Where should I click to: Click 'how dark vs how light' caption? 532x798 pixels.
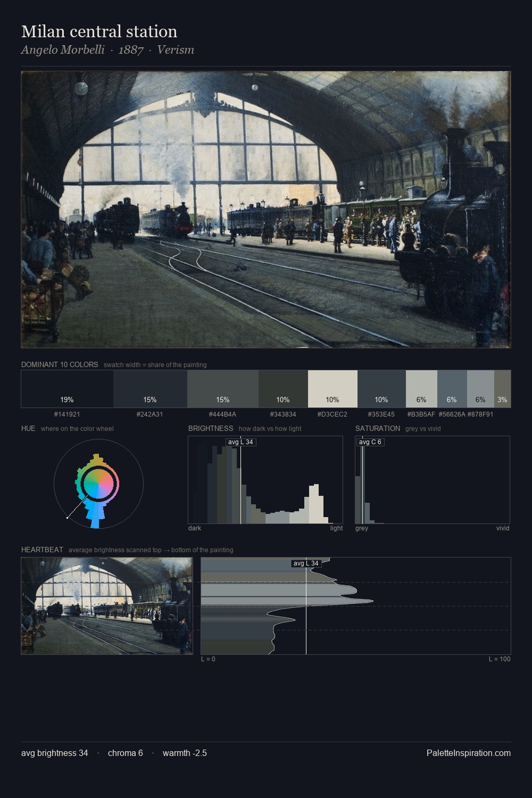(270, 429)
